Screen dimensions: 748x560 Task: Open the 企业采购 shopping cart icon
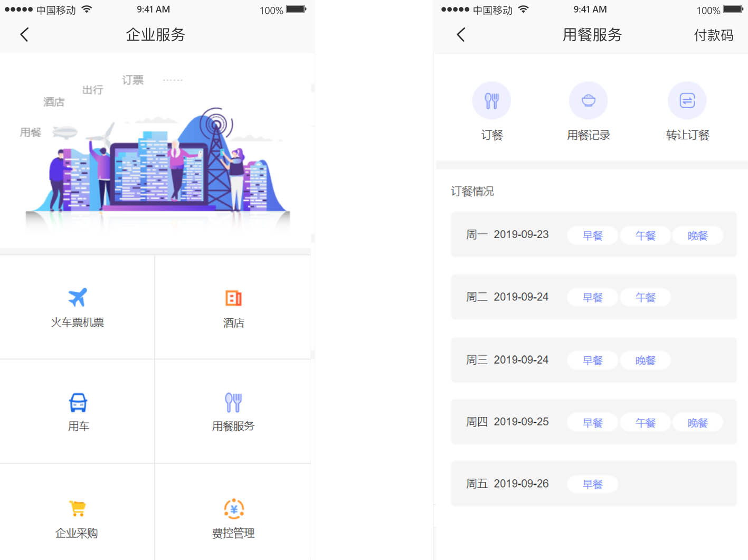77,508
